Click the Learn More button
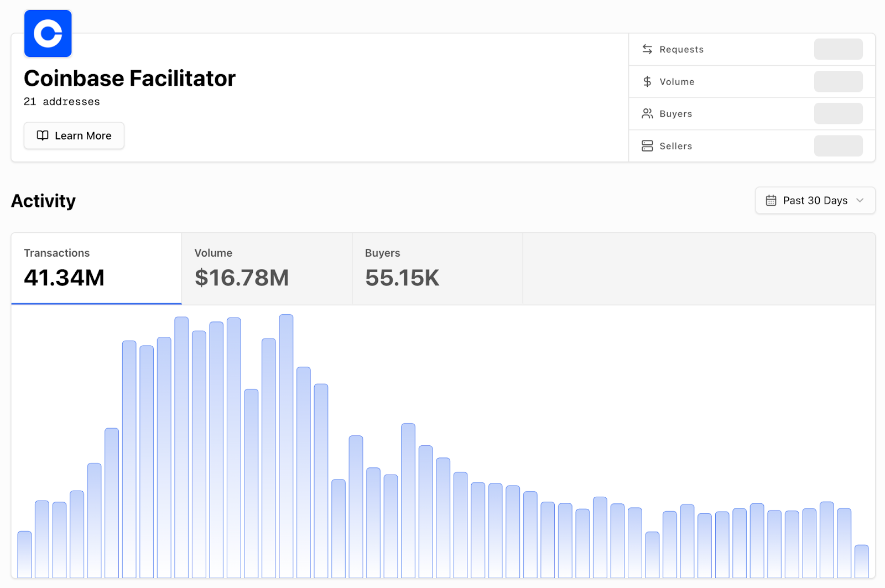This screenshot has width=885, height=588. 74,136
